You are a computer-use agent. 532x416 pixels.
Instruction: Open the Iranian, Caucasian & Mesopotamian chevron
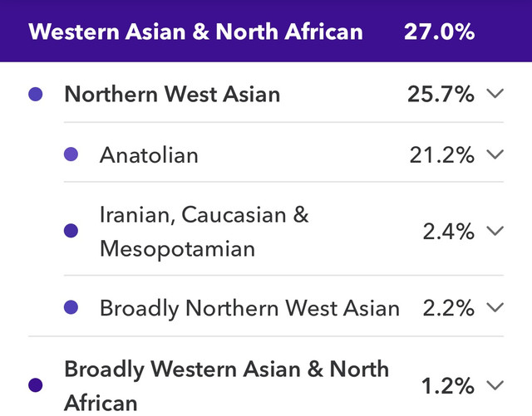495,231
